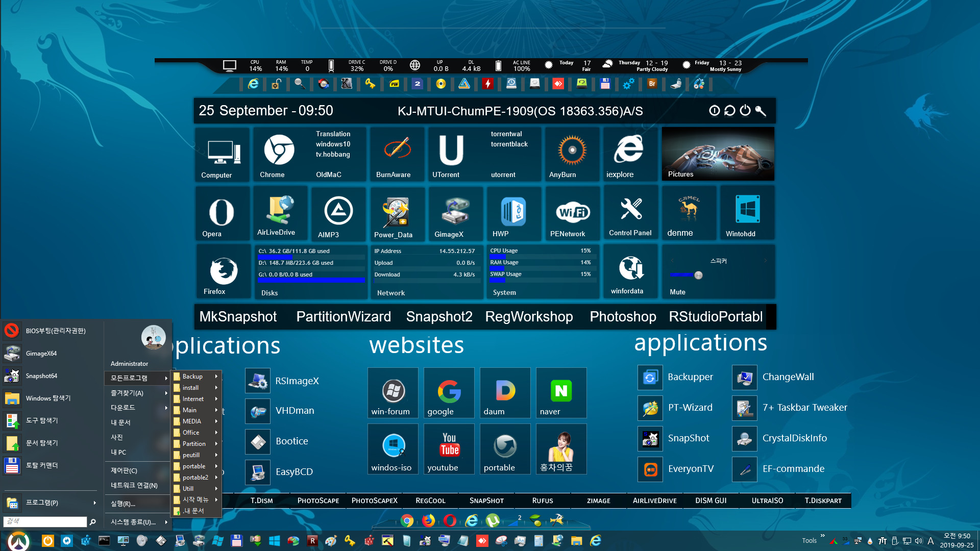
Task: Open the Opera tile
Action: [222, 213]
